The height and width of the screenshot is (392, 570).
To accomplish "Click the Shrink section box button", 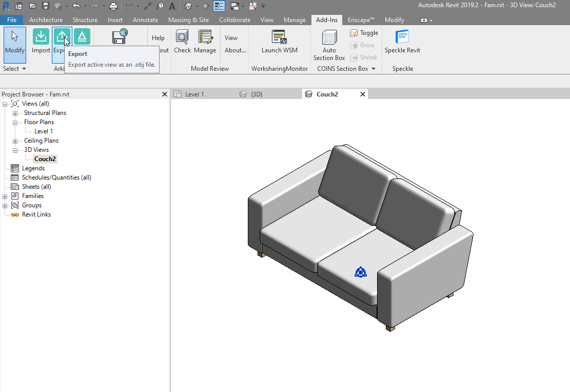I will (364, 57).
